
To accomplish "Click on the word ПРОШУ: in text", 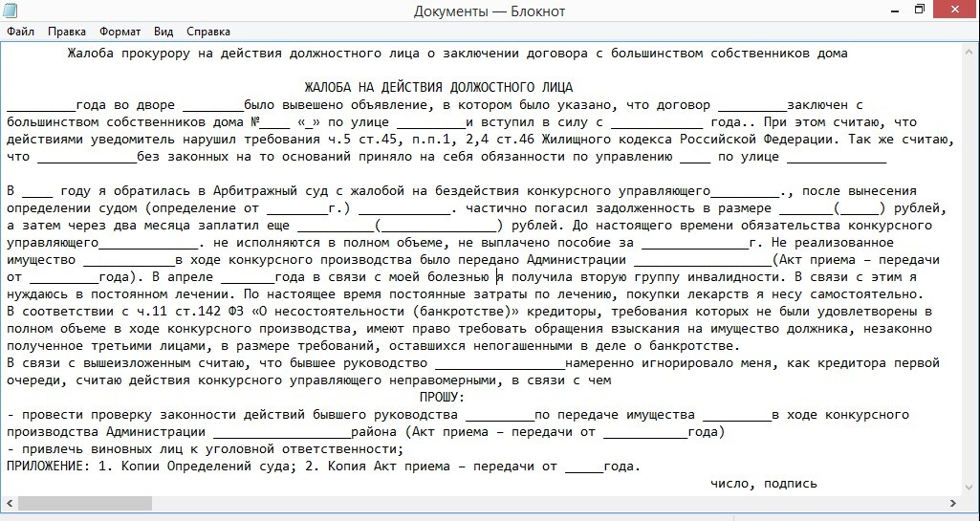I will click(x=442, y=398).
